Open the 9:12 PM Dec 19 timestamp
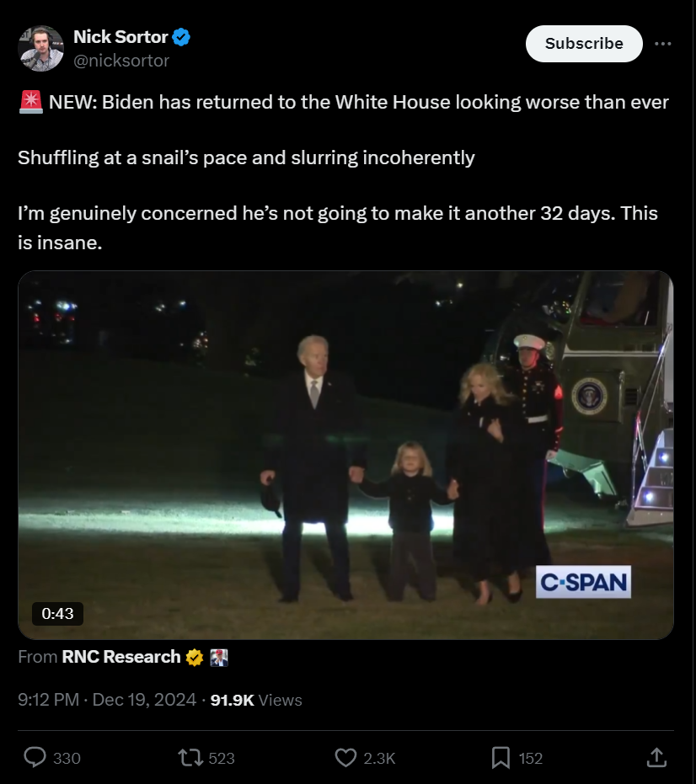 107,700
